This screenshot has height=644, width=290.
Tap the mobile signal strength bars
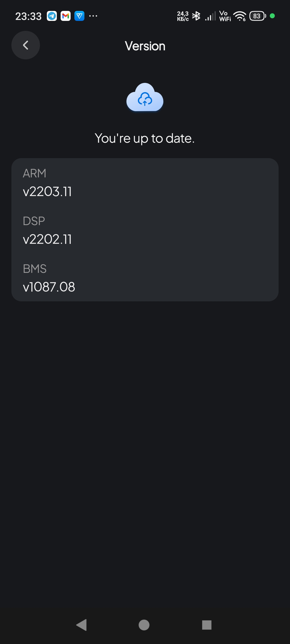(x=210, y=16)
